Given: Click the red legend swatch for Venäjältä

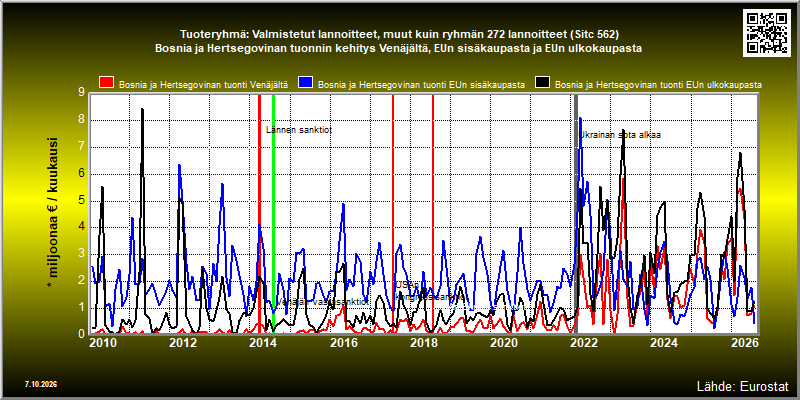Looking at the screenshot, I should 106,84.
